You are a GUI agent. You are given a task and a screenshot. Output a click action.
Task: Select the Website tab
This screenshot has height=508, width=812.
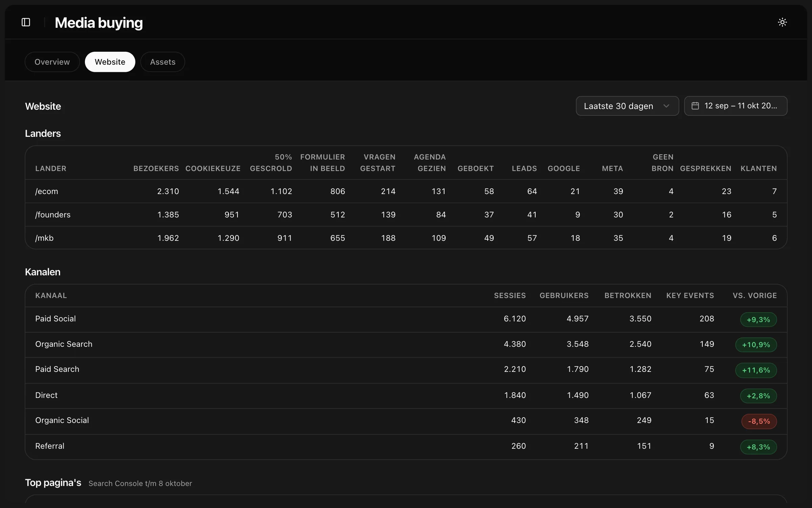tap(110, 62)
